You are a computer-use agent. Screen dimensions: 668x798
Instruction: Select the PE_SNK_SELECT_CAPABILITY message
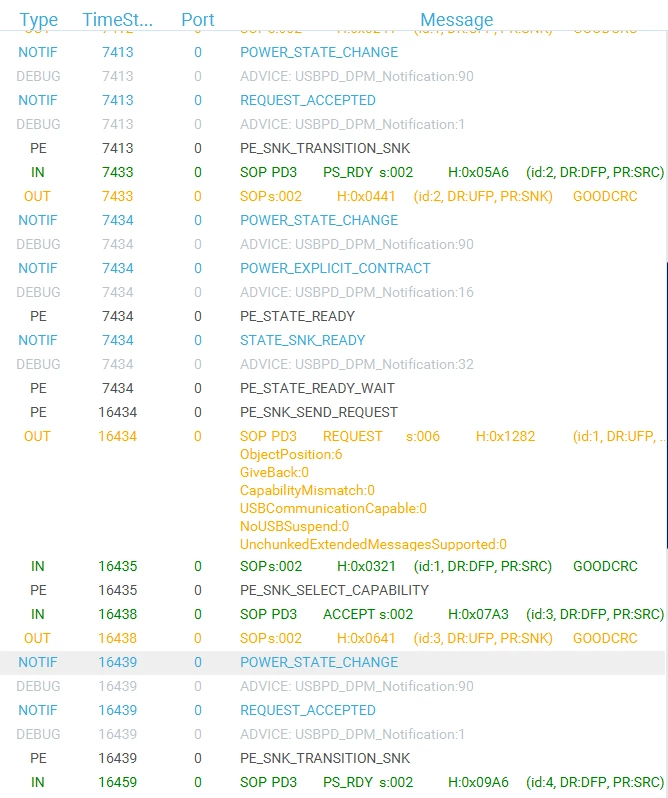[333, 590]
